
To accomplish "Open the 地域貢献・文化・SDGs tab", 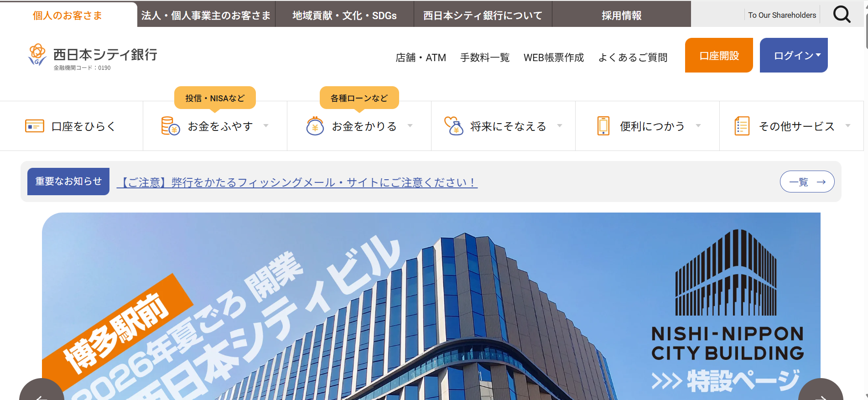I will point(344,16).
